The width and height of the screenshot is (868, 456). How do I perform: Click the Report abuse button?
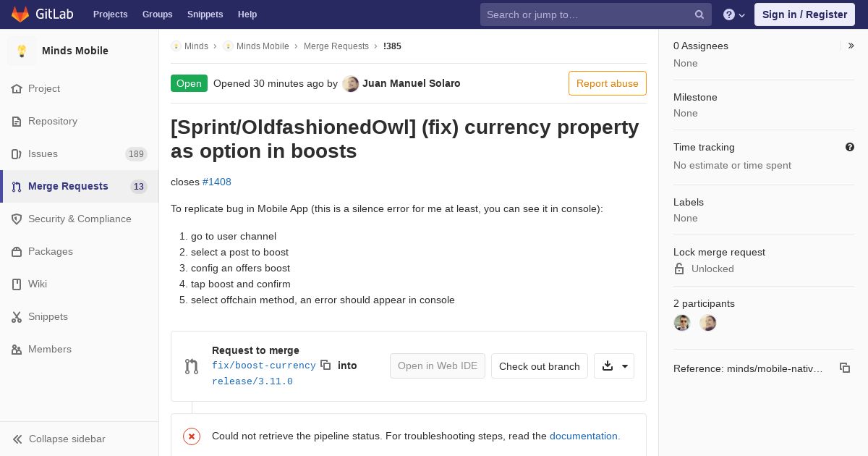(608, 83)
